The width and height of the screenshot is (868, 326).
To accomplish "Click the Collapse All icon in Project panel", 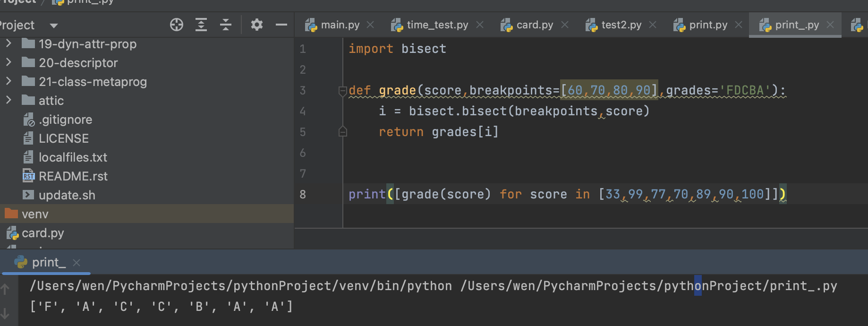I will pos(226,25).
